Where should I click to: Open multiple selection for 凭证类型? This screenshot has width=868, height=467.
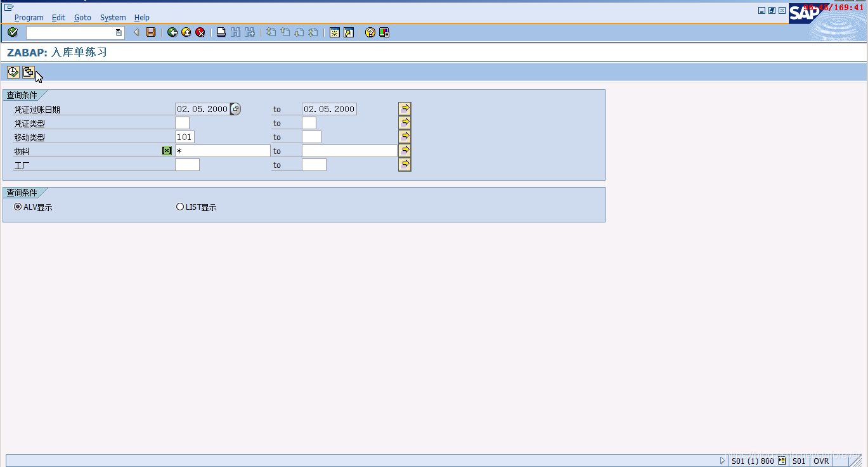pyautogui.click(x=405, y=122)
